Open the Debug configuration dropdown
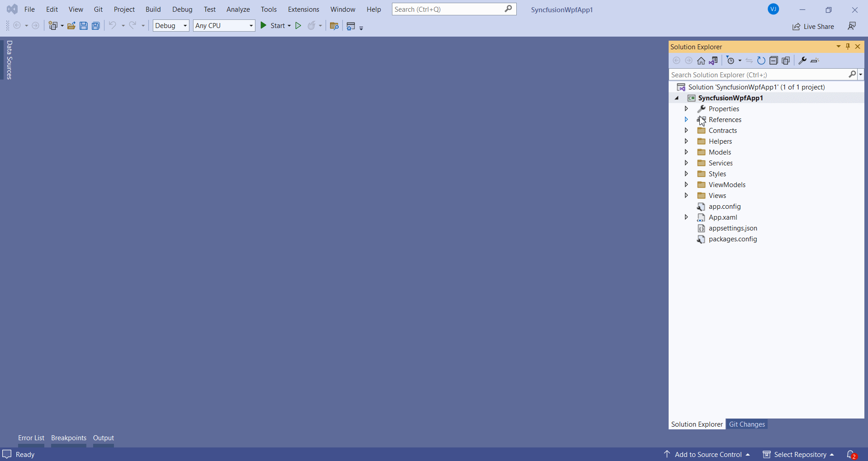Viewport: 868px width, 461px height. 184,26
